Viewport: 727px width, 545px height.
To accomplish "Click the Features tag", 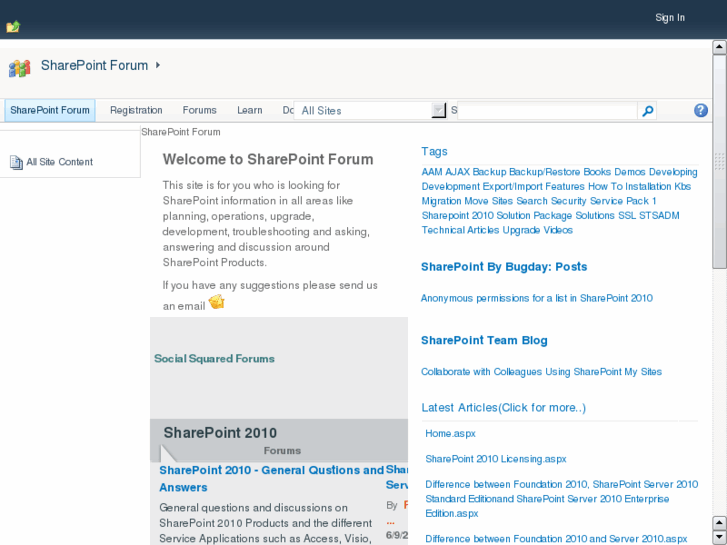I will click(565, 186).
